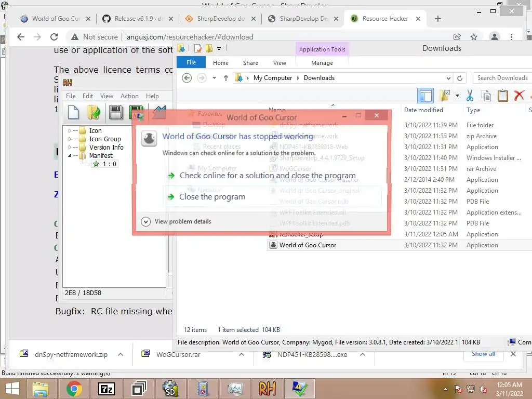The width and height of the screenshot is (532, 399).
Task: Expand the Icon folder in resource tree
Action: point(70,130)
